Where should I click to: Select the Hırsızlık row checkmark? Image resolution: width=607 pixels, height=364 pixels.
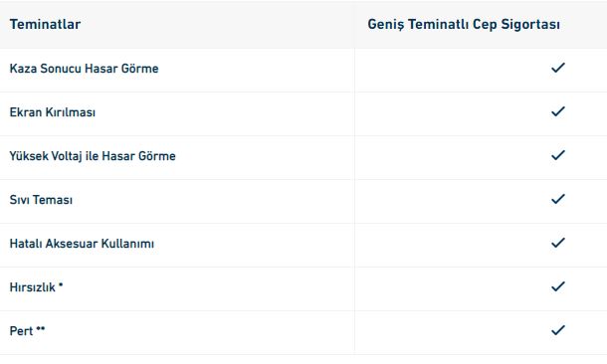558,286
